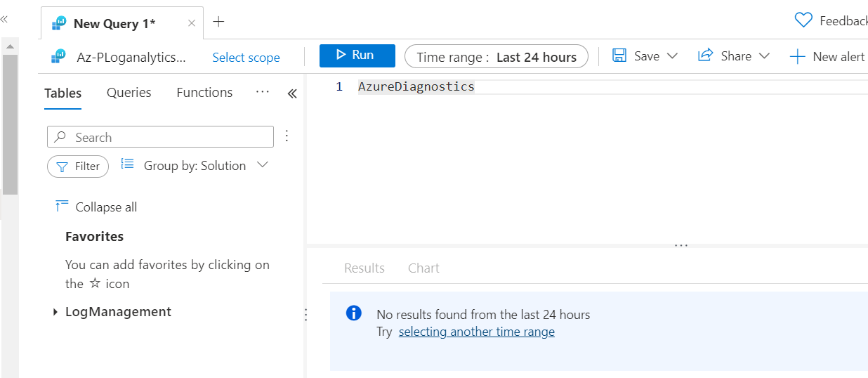The image size is (868, 378).
Task: Open the more tabs ellipsis menu
Action: point(263,92)
